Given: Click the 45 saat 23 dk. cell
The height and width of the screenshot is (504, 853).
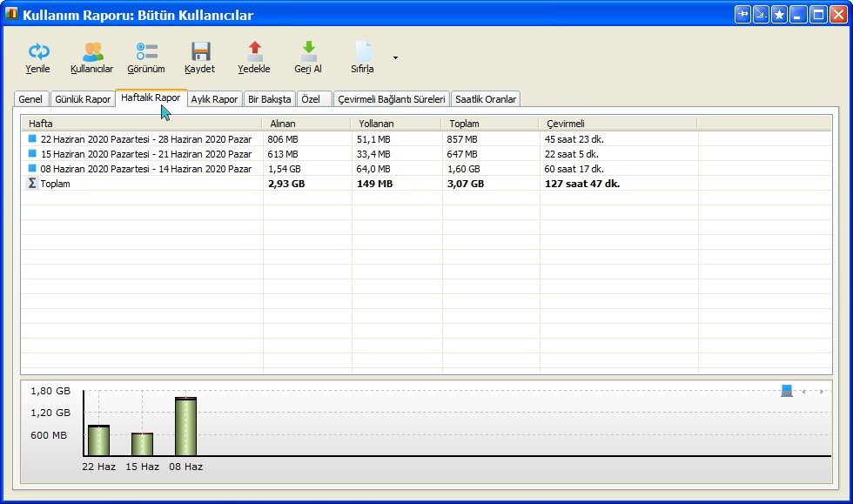Looking at the screenshot, I should tap(574, 139).
